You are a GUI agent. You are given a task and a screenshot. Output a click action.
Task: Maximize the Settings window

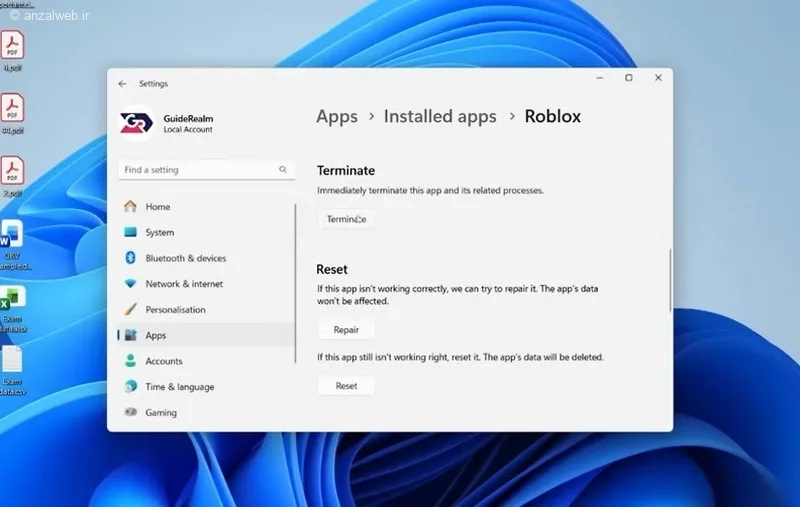click(x=629, y=78)
